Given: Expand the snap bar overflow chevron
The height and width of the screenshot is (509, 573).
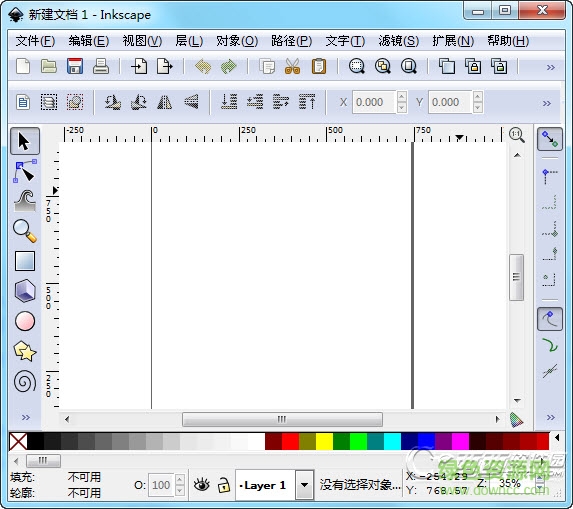Looking at the screenshot, I should point(550,417).
